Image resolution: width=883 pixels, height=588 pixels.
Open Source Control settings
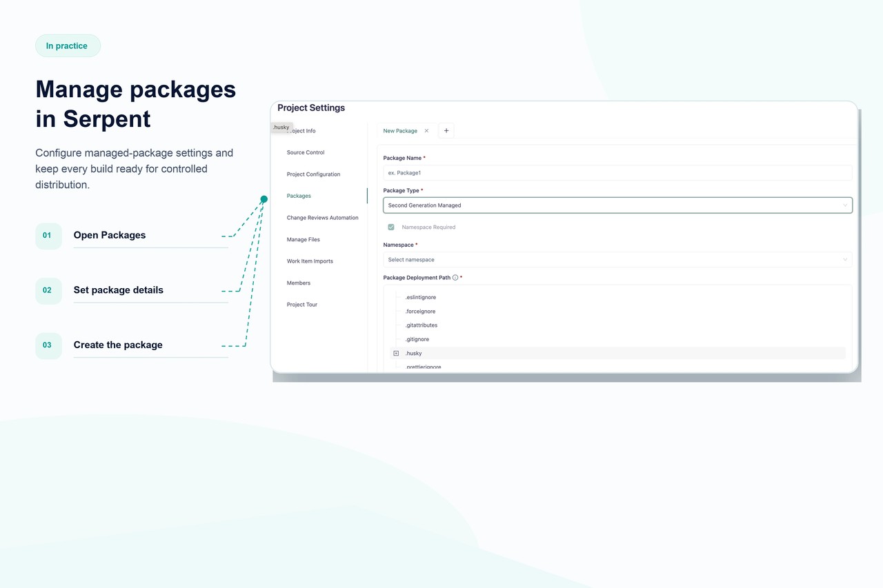point(306,152)
